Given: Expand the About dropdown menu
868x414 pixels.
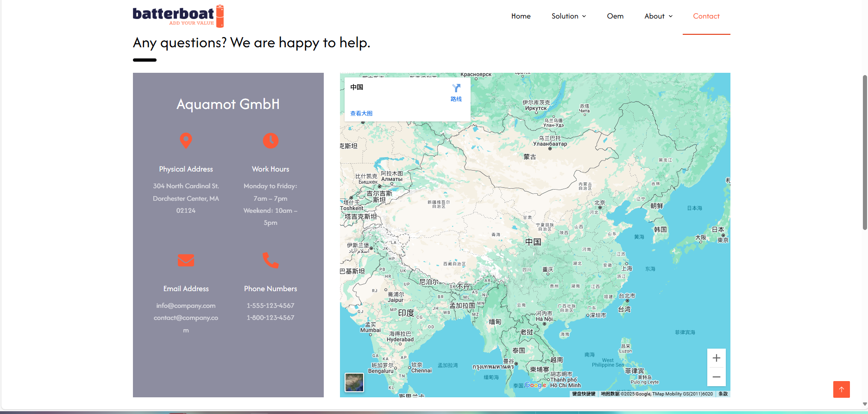Looking at the screenshot, I should pos(658,16).
